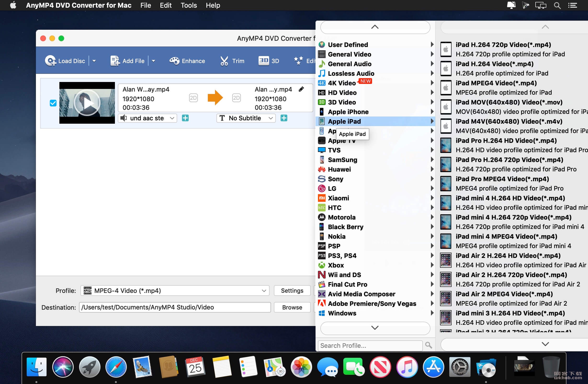Open the 3D settings tool

[269, 61]
